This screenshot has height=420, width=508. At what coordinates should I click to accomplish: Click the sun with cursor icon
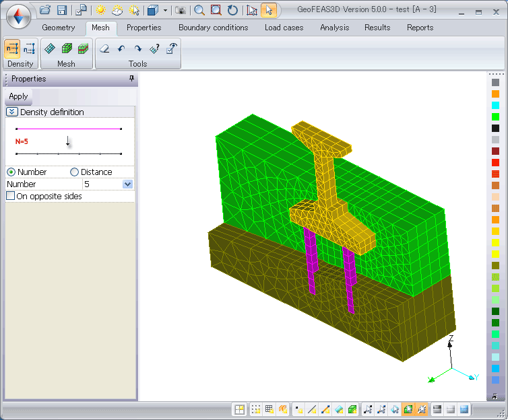134,10
